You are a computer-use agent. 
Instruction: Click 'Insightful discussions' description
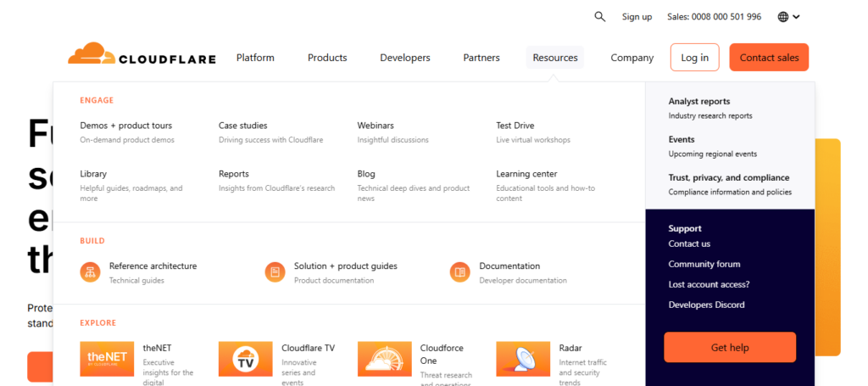click(x=393, y=140)
